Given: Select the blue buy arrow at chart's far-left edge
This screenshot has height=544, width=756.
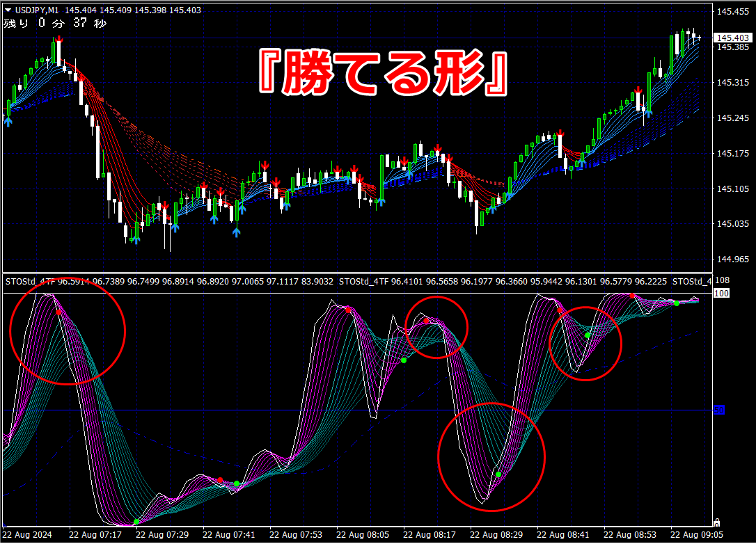Looking at the screenshot, I should pos(8,122).
